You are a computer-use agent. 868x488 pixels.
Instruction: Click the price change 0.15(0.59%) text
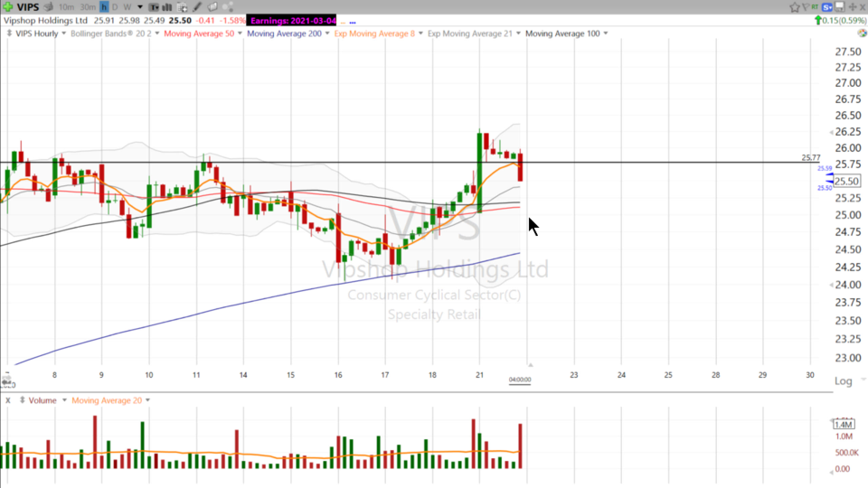point(844,21)
